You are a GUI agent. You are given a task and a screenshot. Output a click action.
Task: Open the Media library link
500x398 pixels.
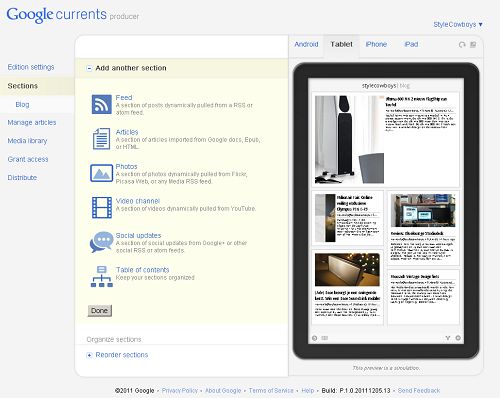pyautogui.click(x=27, y=141)
